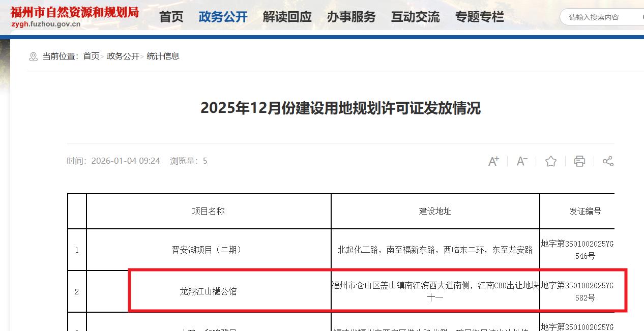The height and width of the screenshot is (331, 644).
Task: Follow the 政务公开 breadcrumb link
Action: tap(123, 56)
